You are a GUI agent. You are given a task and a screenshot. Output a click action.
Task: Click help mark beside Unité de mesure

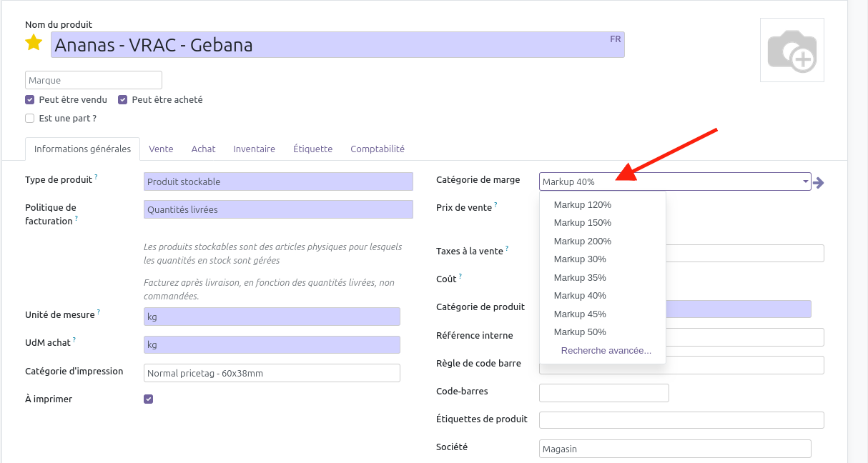(99, 312)
